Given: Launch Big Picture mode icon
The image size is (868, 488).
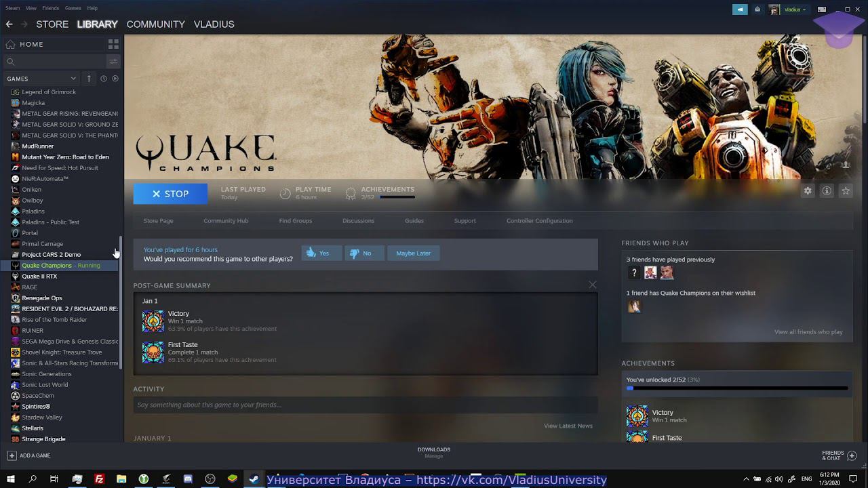Looking at the screenshot, I should coord(822,9).
